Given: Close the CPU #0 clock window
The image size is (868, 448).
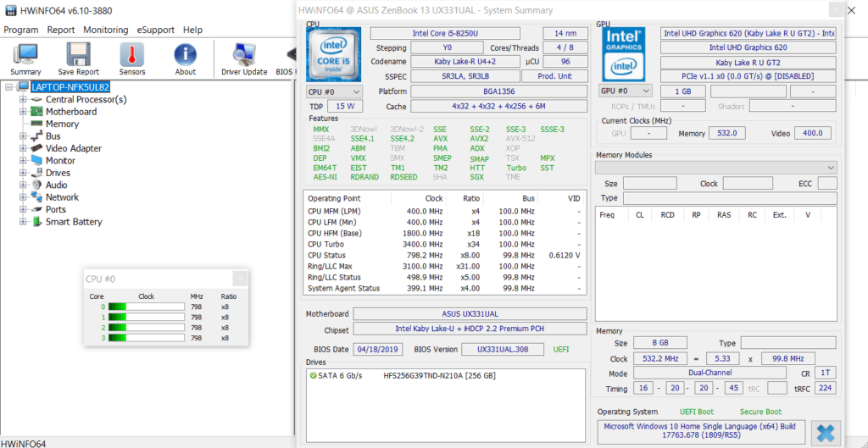Looking at the screenshot, I should click(239, 279).
